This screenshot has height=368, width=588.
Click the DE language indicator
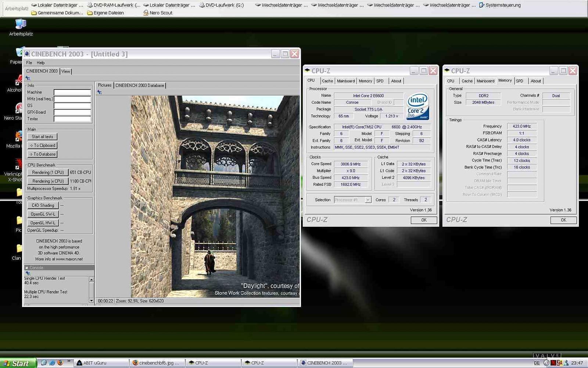pos(537,363)
